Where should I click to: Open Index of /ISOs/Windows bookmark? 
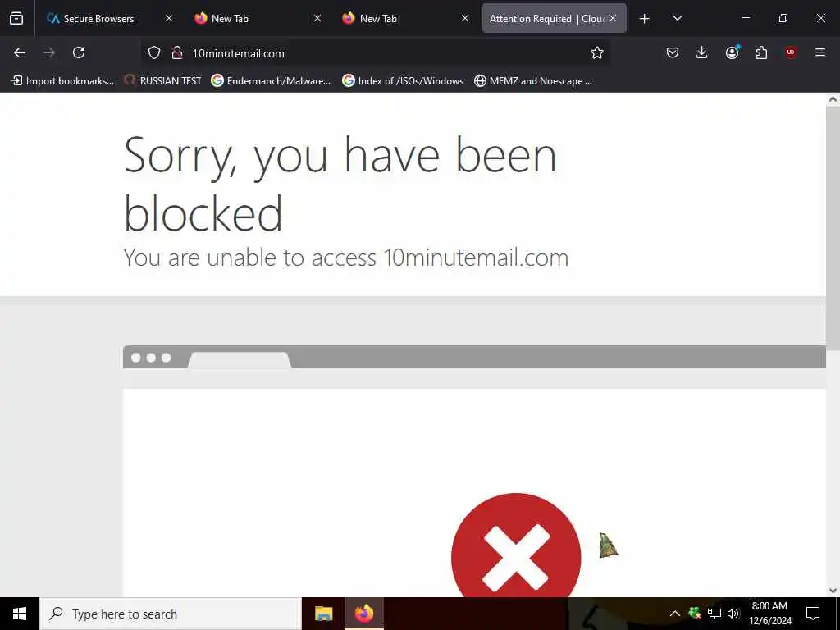[x=403, y=81]
